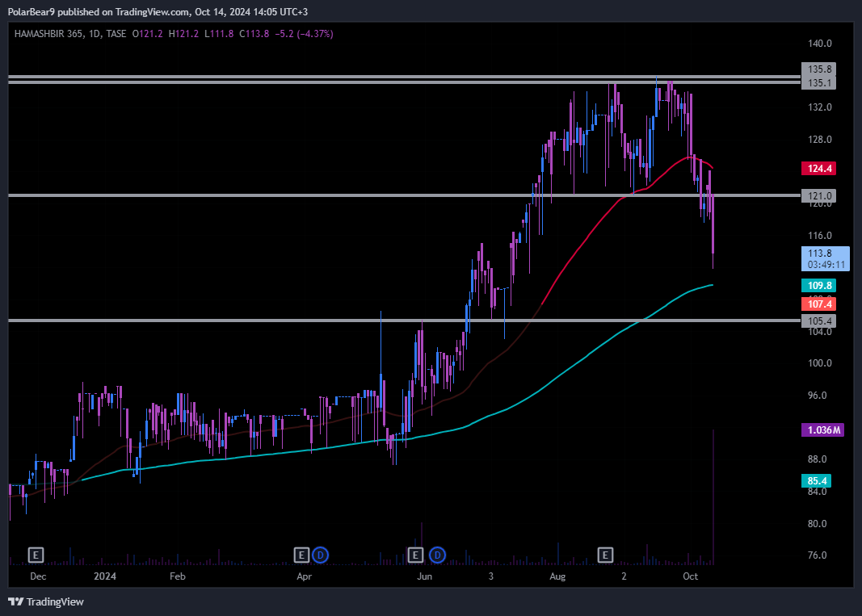The height and width of the screenshot is (616, 862).
Task: Open the earnings E marker after Aug
Action: (605, 555)
